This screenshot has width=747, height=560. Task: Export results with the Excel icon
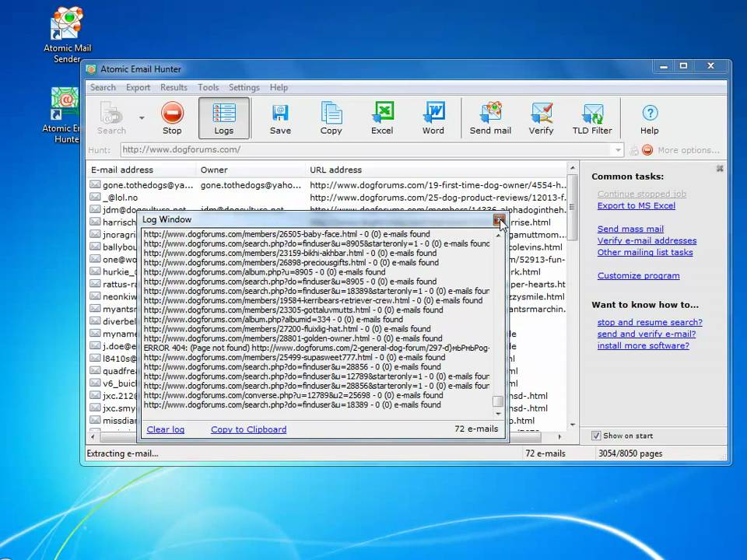382,118
